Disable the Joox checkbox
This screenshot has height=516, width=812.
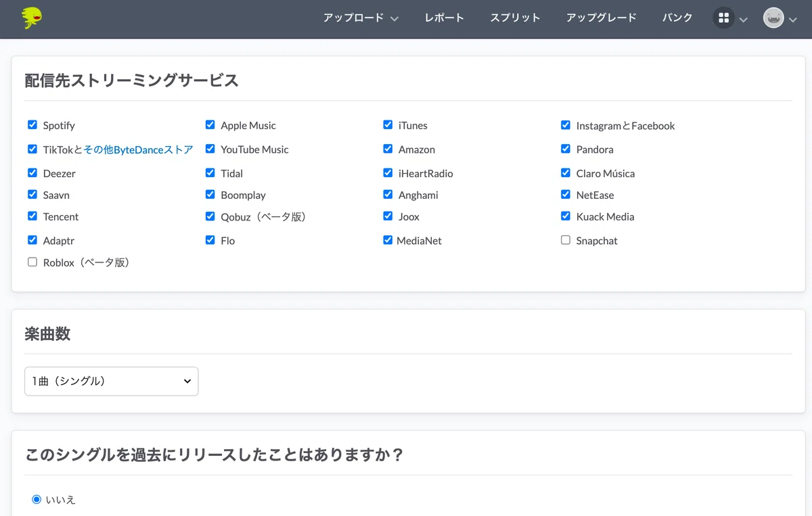pos(388,216)
